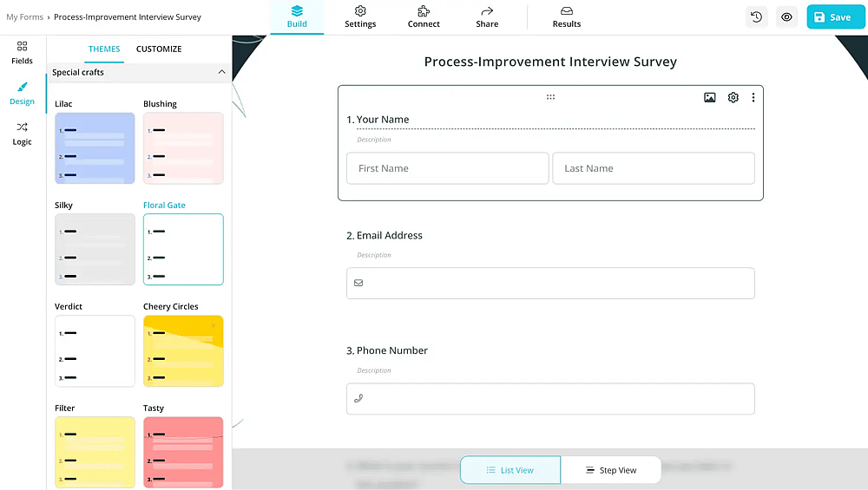Select the THEMES tab
Image resolution: width=868 pixels, height=490 pixels.
click(104, 49)
